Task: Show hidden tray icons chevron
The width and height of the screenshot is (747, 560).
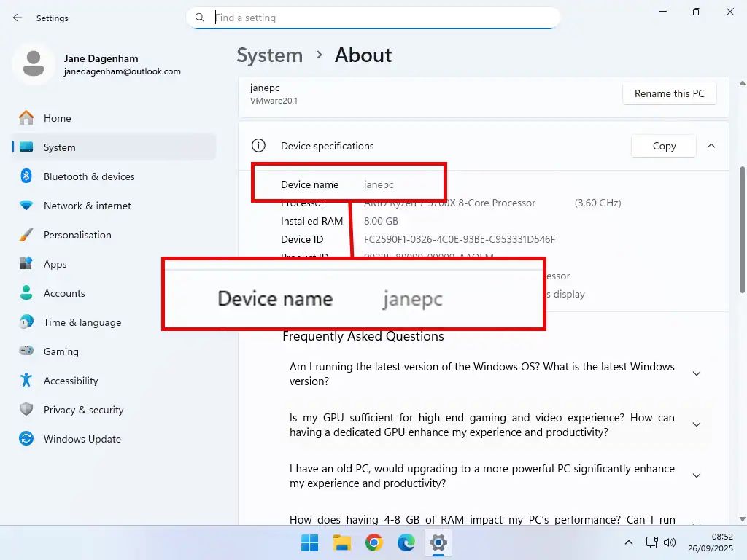Action: pyautogui.click(x=629, y=542)
